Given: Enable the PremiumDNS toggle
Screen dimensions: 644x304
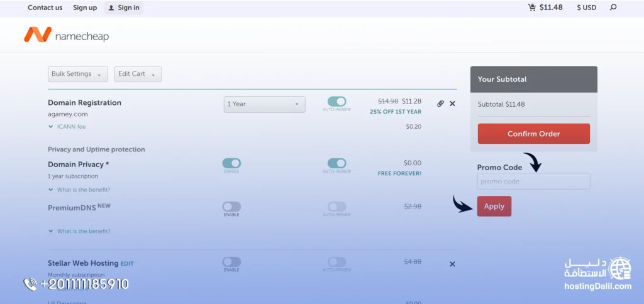Looking at the screenshot, I should coord(231,207).
